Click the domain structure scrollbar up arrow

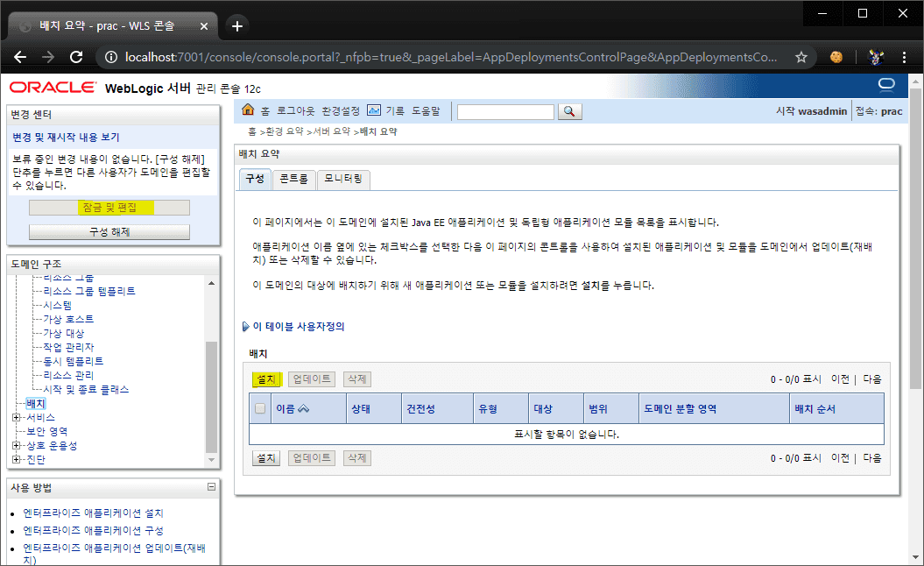point(212,284)
